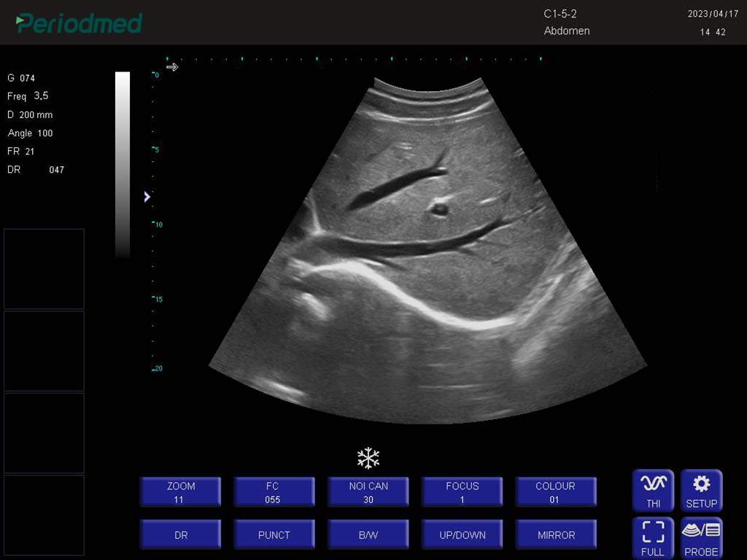Change the FC 055 value
The height and width of the screenshot is (560, 747).
point(274,492)
